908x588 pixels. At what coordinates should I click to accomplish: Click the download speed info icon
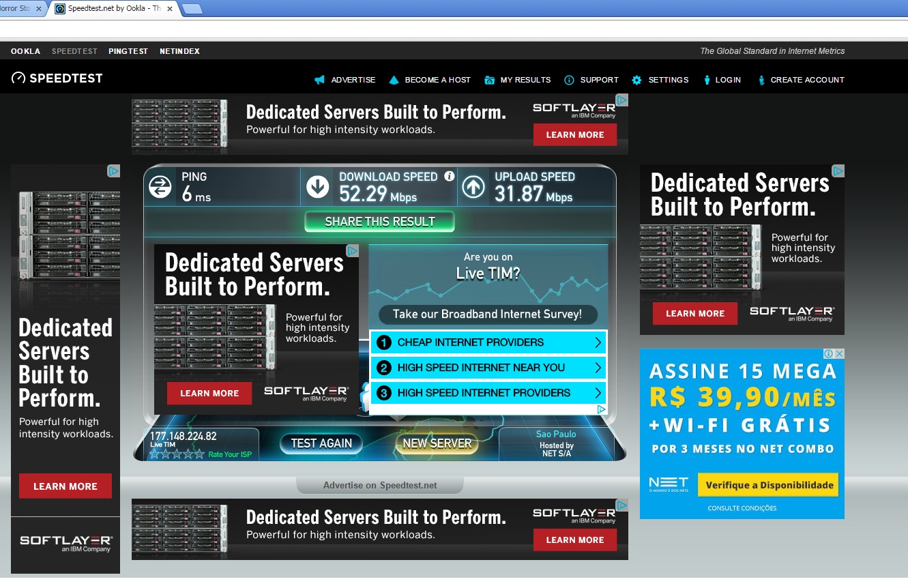pyautogui.click(x=449, y=176)
